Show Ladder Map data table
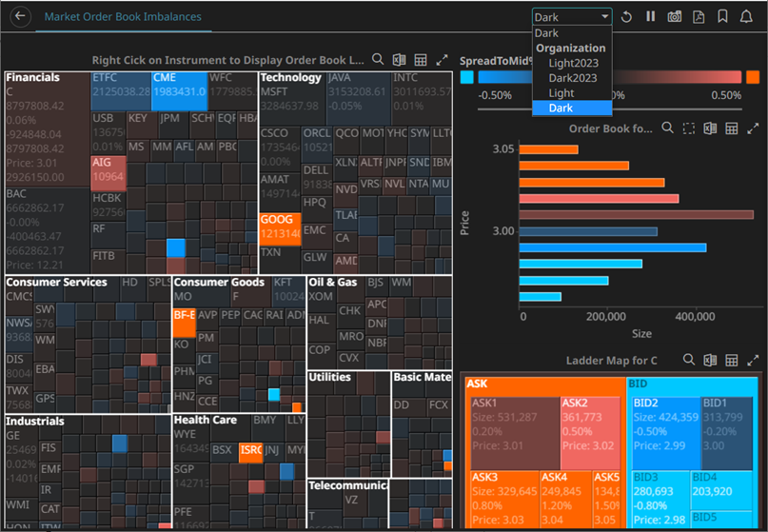Image resolution: width=768 pixels, height=532 pixels. point(731,360)
